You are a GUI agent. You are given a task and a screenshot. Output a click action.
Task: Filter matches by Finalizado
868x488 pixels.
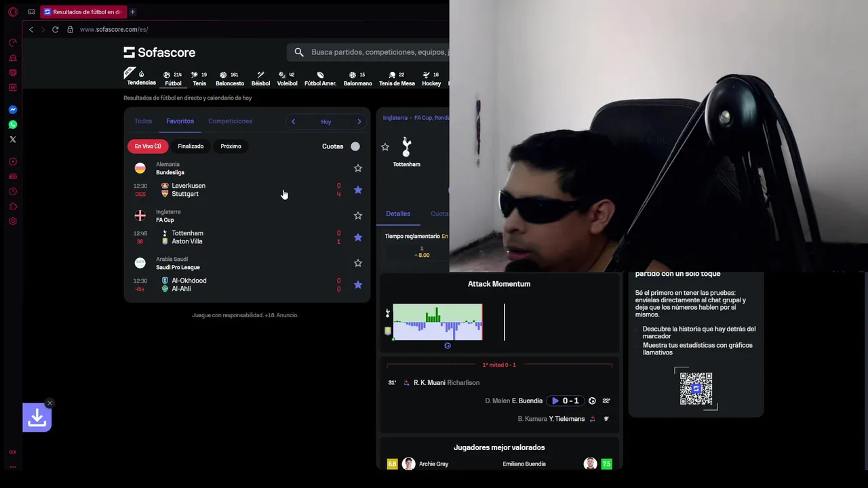[x=191, y=146]
